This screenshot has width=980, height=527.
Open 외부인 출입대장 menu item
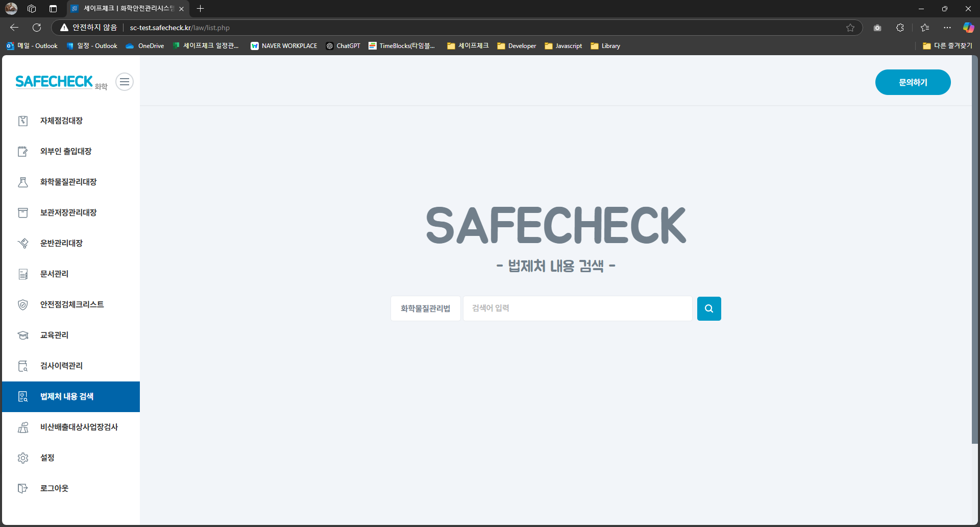point(71,152)
